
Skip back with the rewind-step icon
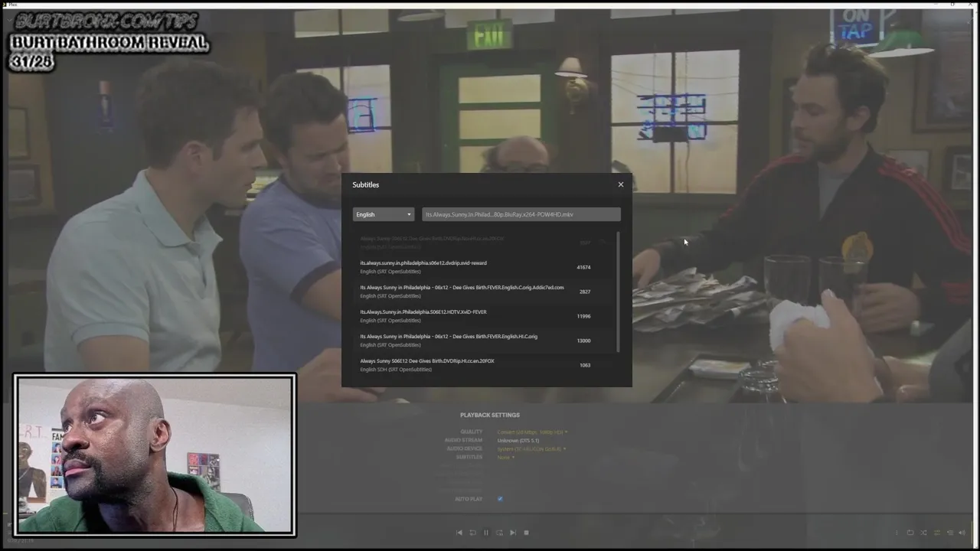(472, 533)
